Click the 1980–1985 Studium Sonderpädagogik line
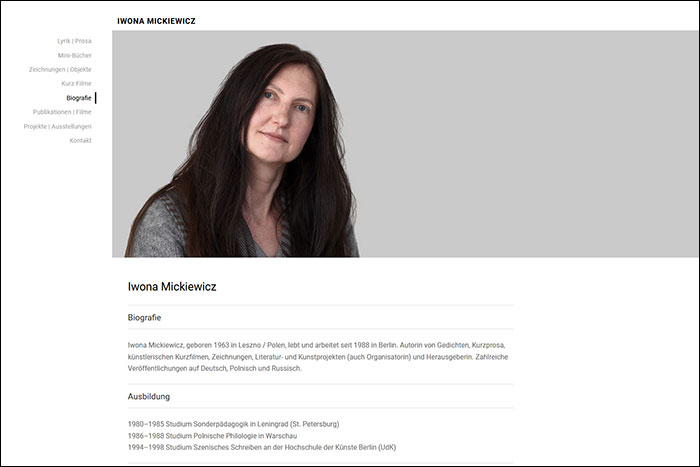Viewport: 700px width, 467px height. click(x=233, y=424)
